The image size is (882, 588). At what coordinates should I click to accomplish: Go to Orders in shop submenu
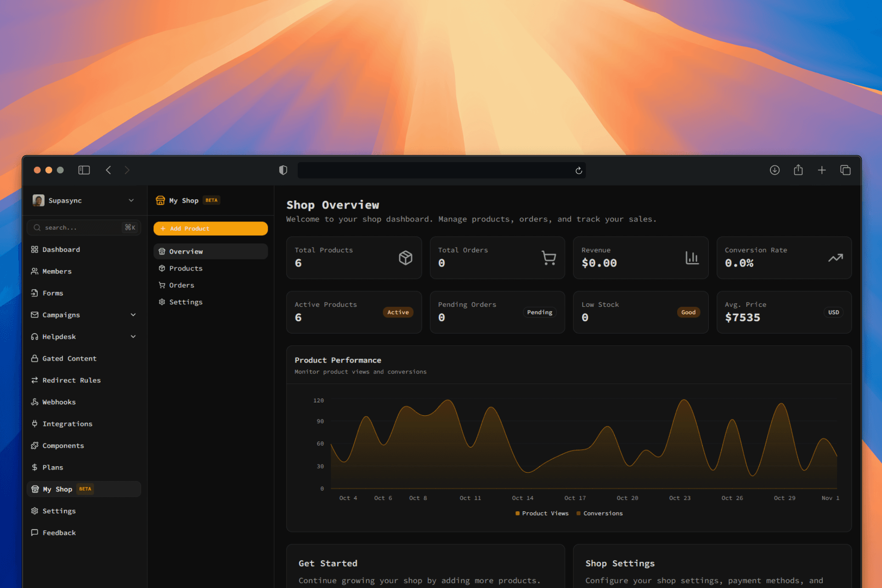pos(181,285)
